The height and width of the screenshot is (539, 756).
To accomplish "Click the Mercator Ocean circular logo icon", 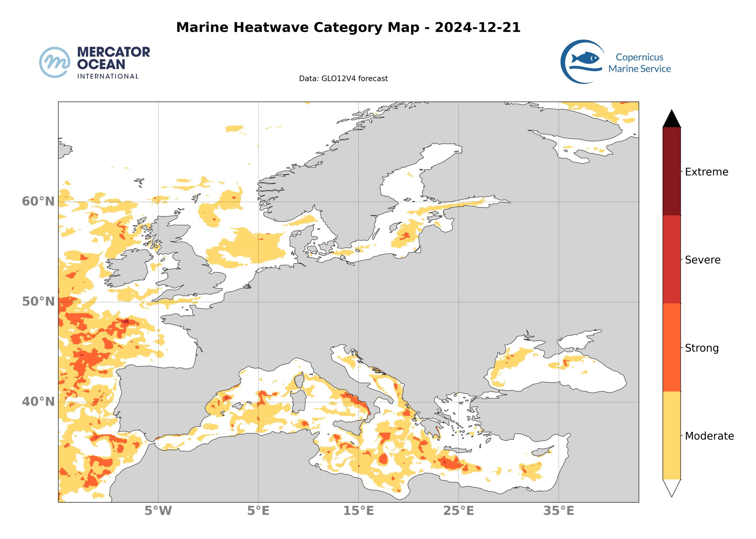I will pos(55,62).
